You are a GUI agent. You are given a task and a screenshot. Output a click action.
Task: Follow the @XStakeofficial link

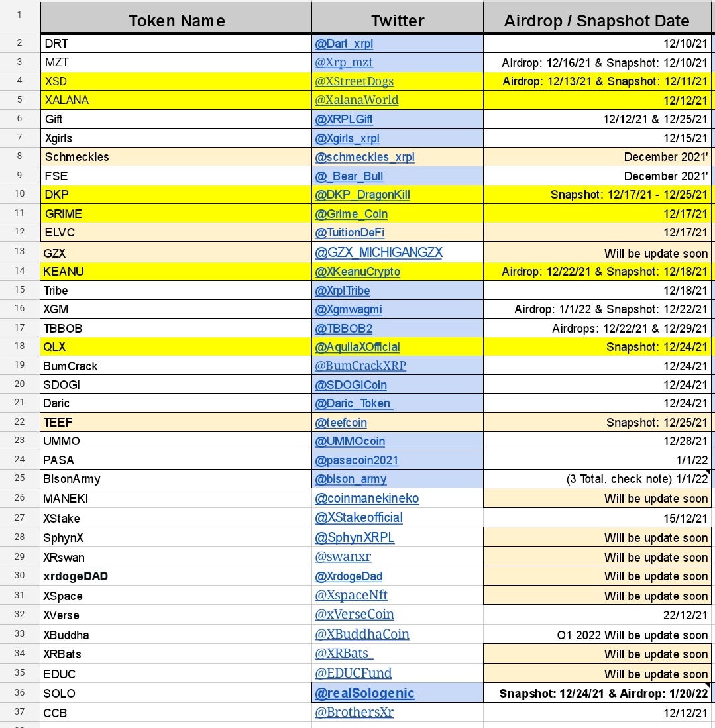358,517
